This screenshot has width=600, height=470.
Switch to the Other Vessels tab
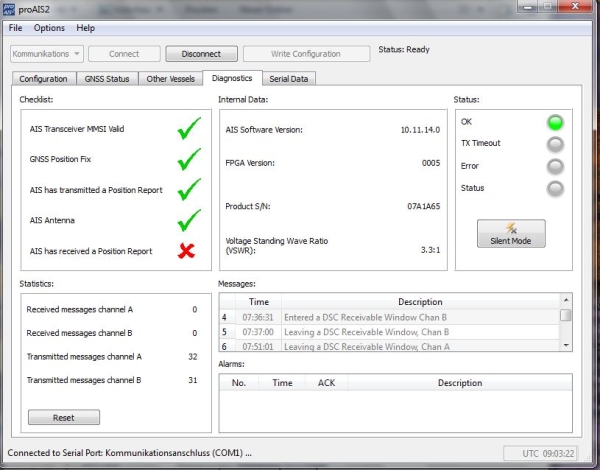[171, 79]
